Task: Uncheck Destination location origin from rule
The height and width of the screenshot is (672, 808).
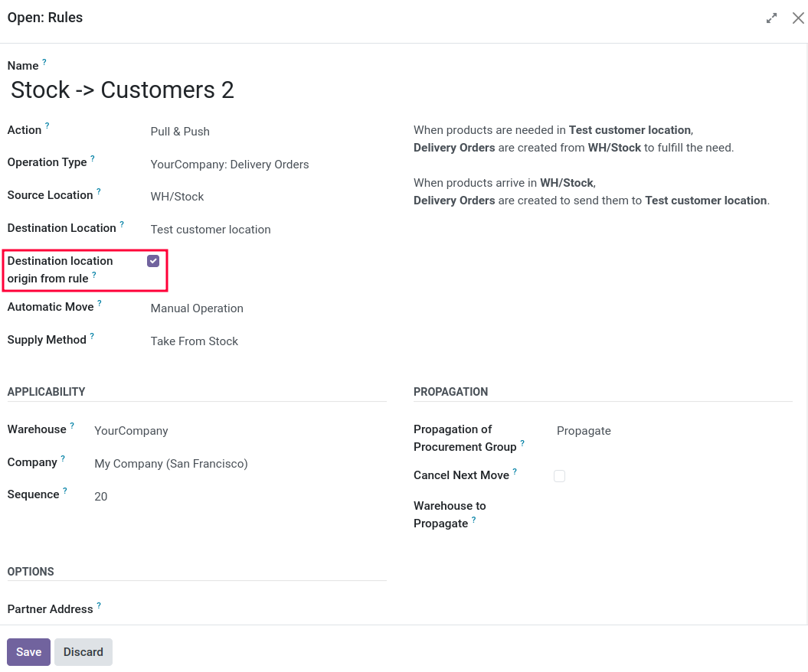Action: click(153, 261)
